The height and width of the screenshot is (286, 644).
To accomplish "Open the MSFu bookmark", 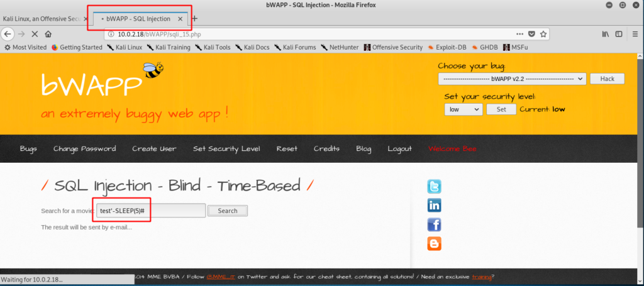I will coord(516,47).
